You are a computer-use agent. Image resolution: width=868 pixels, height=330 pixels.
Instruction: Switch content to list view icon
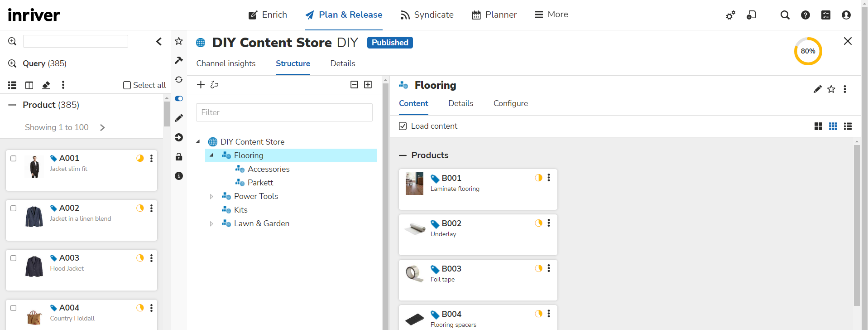pos(848,126)
